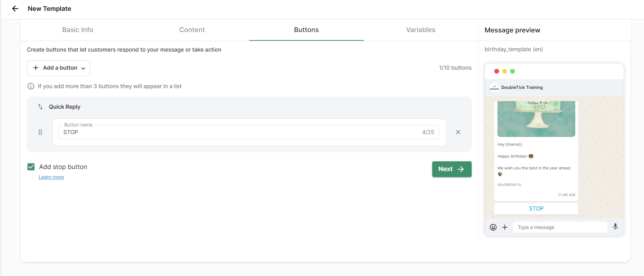Click the DoubleTick Training profile avatar

pos(494,87)
